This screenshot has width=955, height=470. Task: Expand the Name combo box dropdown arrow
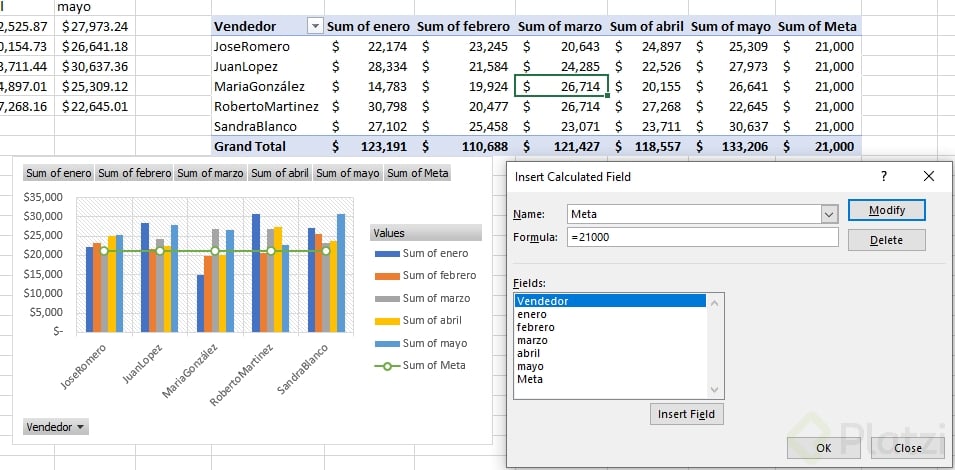[x=828, y=214]
